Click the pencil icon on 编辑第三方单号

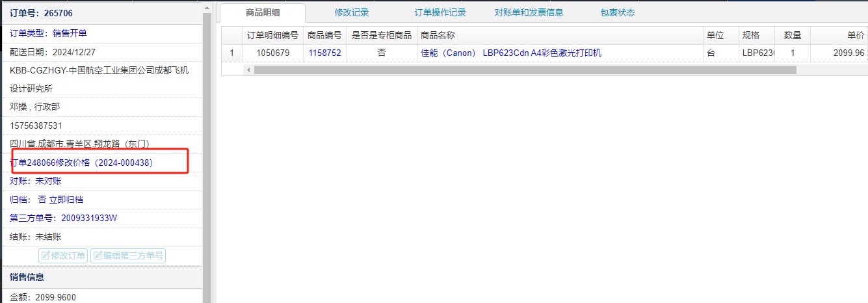click(98, 256)
